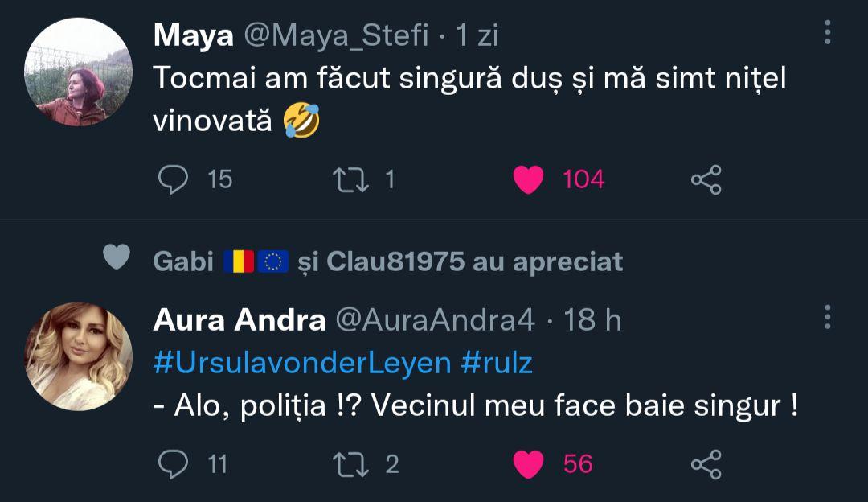Viewport: 868px width, 502px height.
Task: Unlike Maya's tweet with 104 likes
Action: [x=529, y=179]
